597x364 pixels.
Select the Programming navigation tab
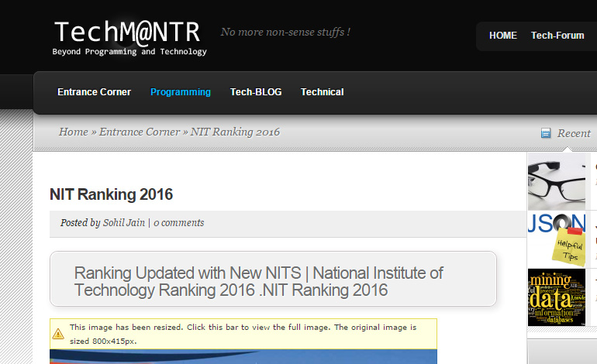(x=180, y=92)
